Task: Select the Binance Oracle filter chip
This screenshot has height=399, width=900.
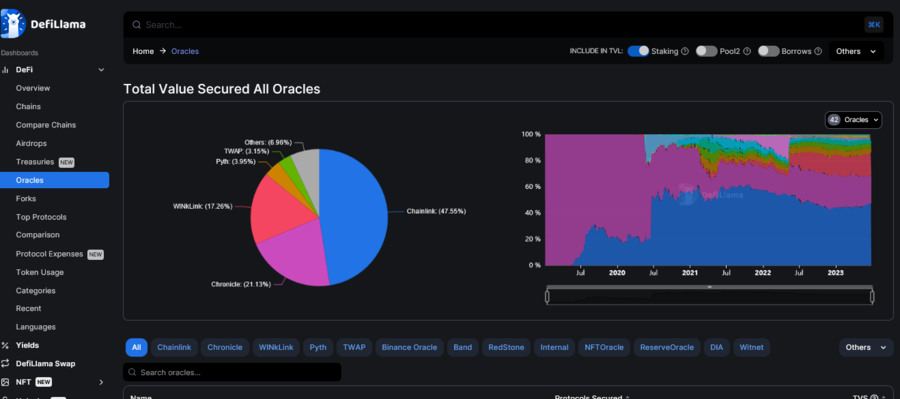Action: [x=409, y=347]
